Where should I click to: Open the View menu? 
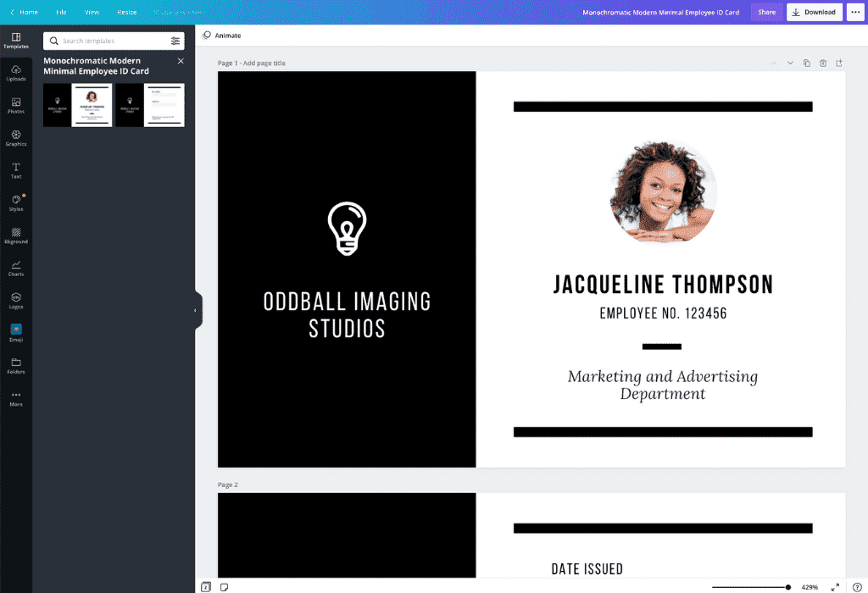click(92, 12)
